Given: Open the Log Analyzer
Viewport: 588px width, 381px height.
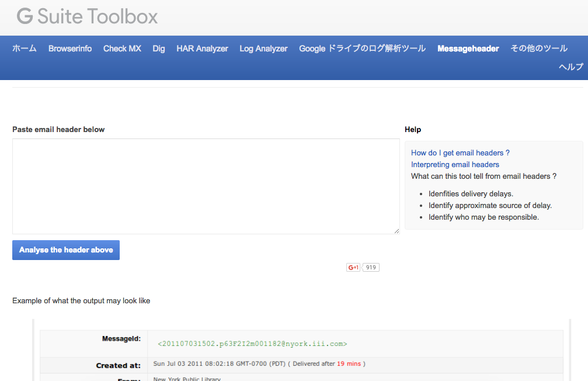Looking at the screenshot, I should [263, 49].
